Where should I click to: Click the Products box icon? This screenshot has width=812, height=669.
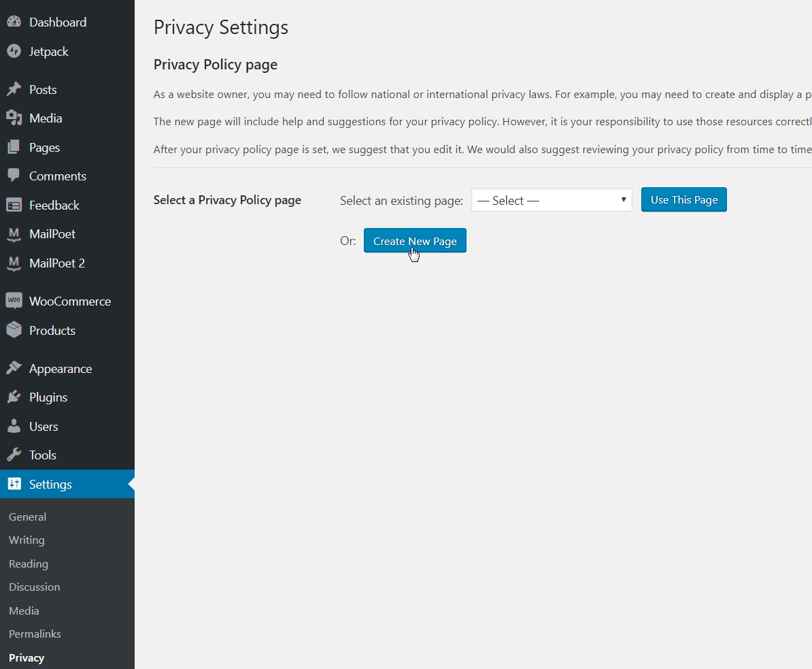click(x=14, y=330)
